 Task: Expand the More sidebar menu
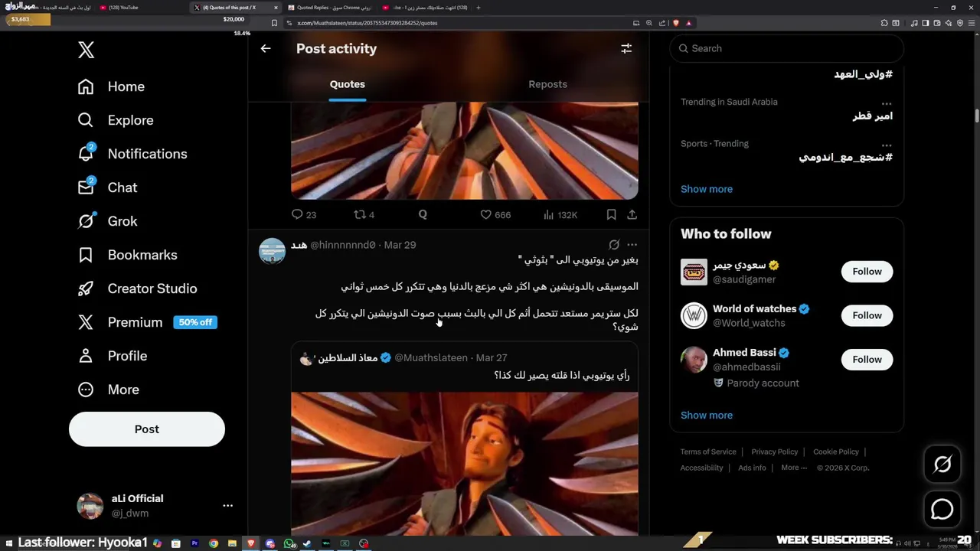(108, 390)
